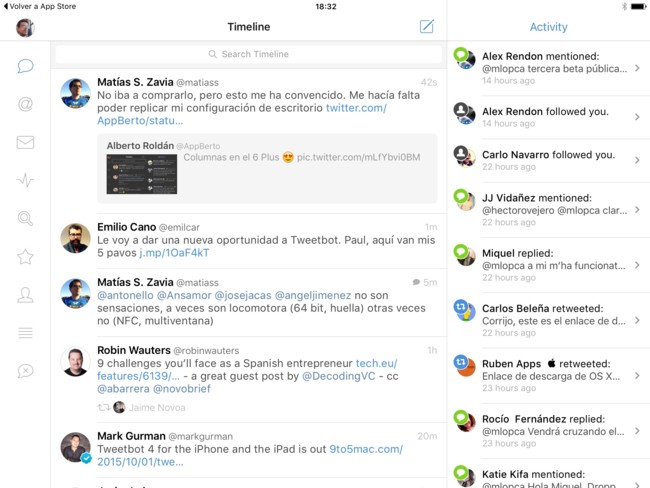650x488 pixels.
Task: Open Direct Messages envelope tab
Action: (x=25, y=142)
